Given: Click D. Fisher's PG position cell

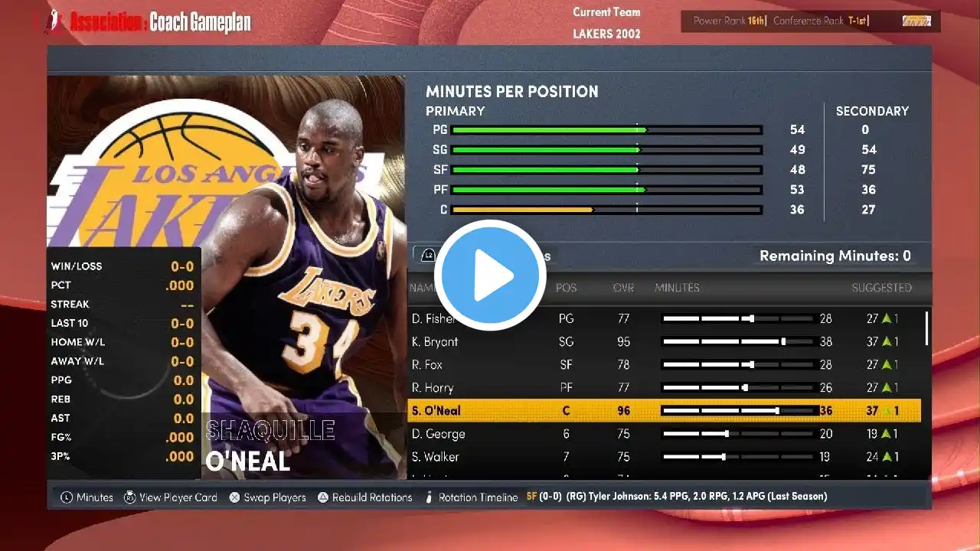Looking at the screenshot, I should pyautogui.click(x=566, y=318).
